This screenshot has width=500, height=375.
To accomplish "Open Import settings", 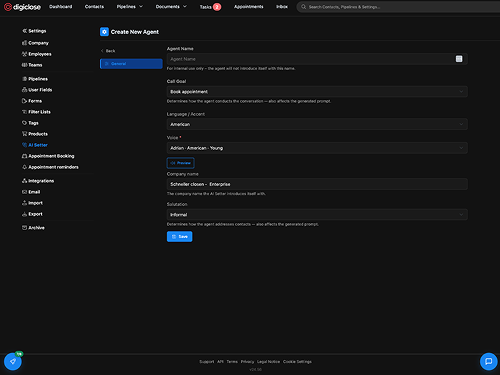I will pos(32,203).
